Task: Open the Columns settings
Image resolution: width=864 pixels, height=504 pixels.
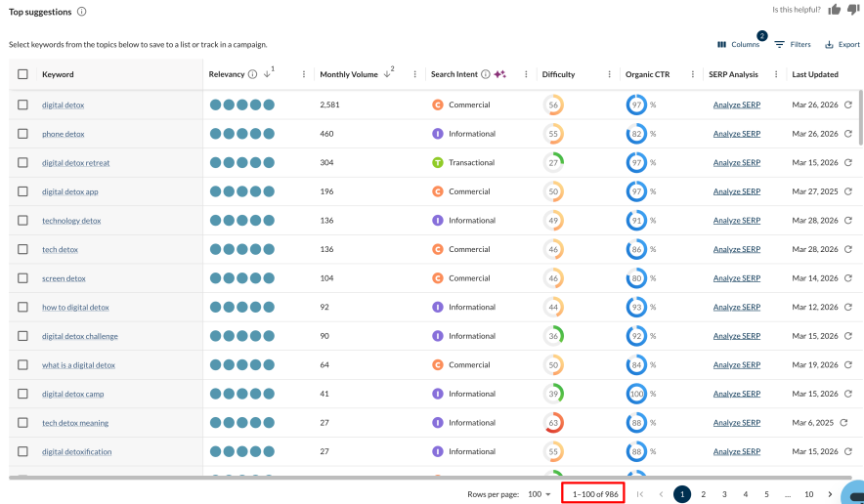Action: tap(738, 45)
